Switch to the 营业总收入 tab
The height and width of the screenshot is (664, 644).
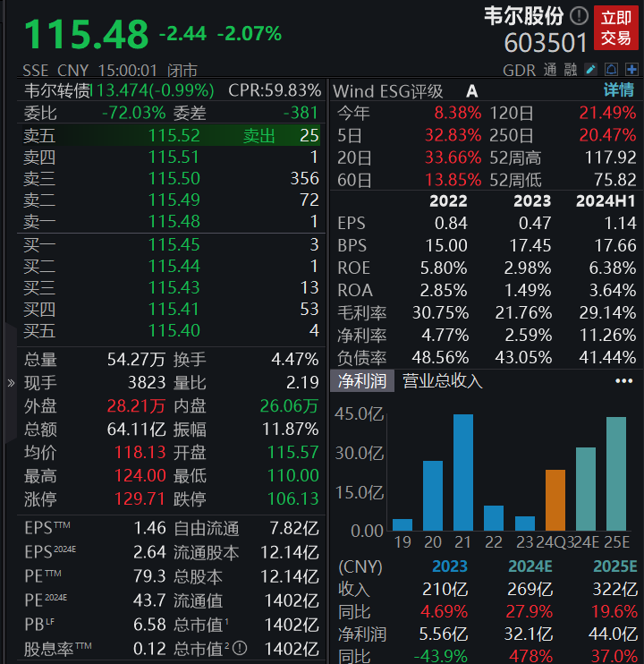click(x=442, y=380)
